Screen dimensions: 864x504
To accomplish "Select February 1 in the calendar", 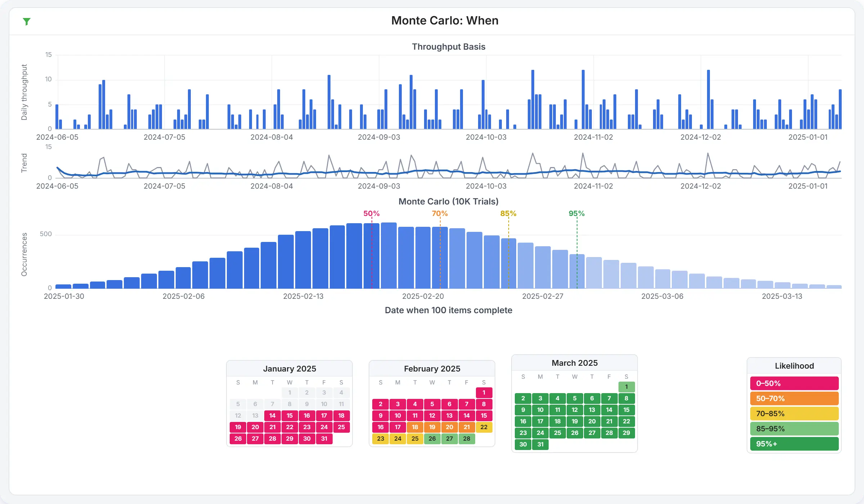I will point(484,392).
